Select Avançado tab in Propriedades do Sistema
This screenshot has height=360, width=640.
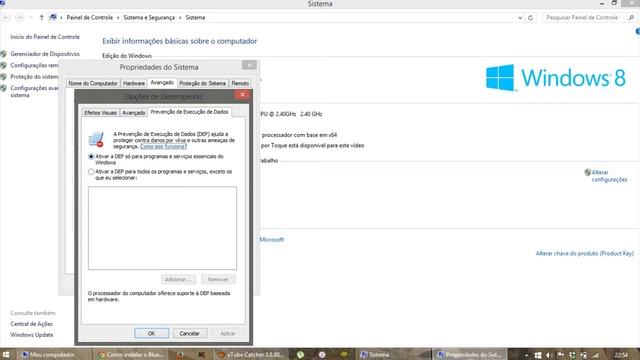[x=162, y=82]
